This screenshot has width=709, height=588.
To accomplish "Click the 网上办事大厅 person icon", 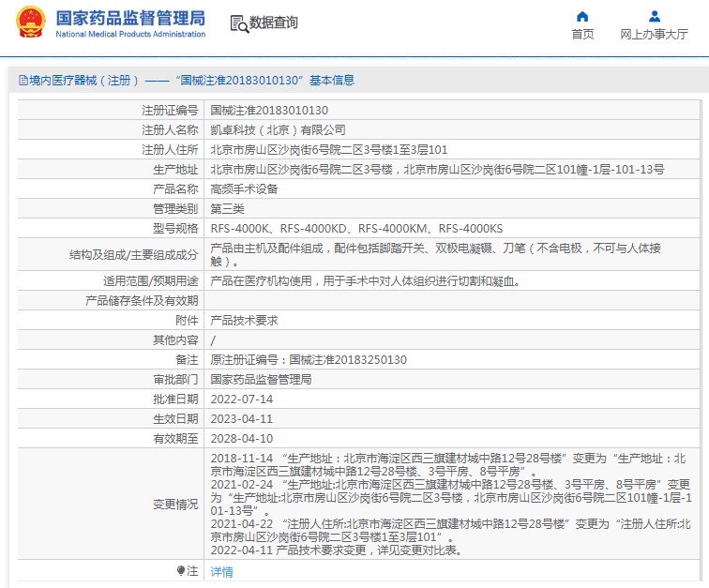I will pyautogui.click(x=655, y=16).
